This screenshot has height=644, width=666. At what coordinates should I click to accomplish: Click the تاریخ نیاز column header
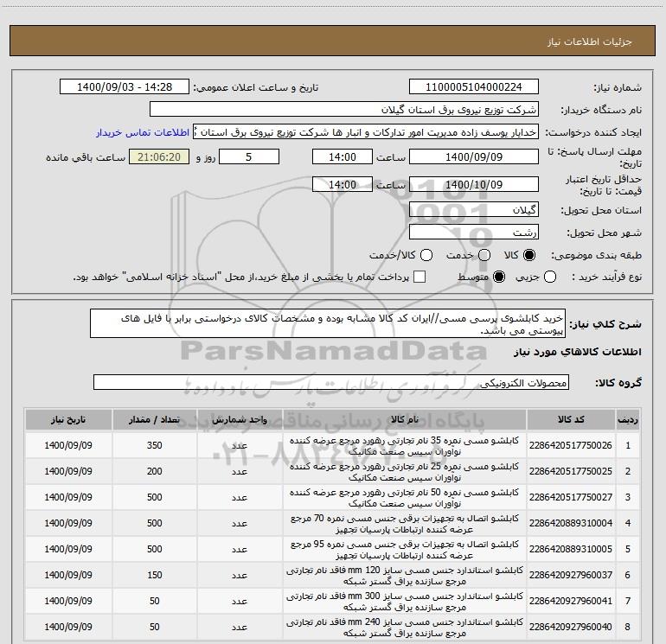click(68, 420)
